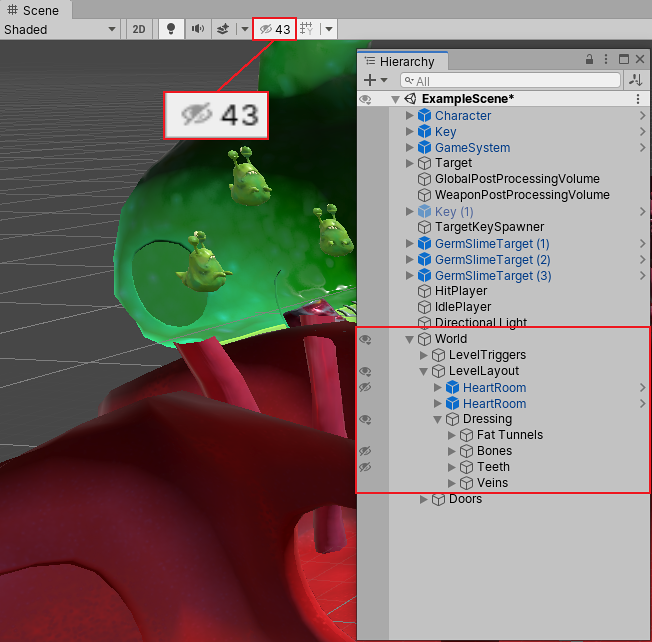The height and width of the screenshot is (642, 652).
Task: Select HitPlayer object
Action: (461, 291)
